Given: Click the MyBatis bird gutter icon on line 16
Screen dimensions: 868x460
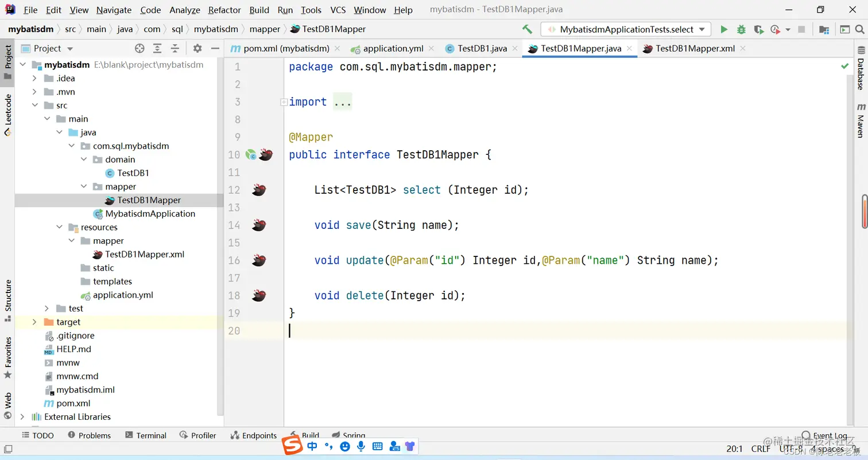Looking at the screenshot, I should pyautogui.click(x=259, y=260).
